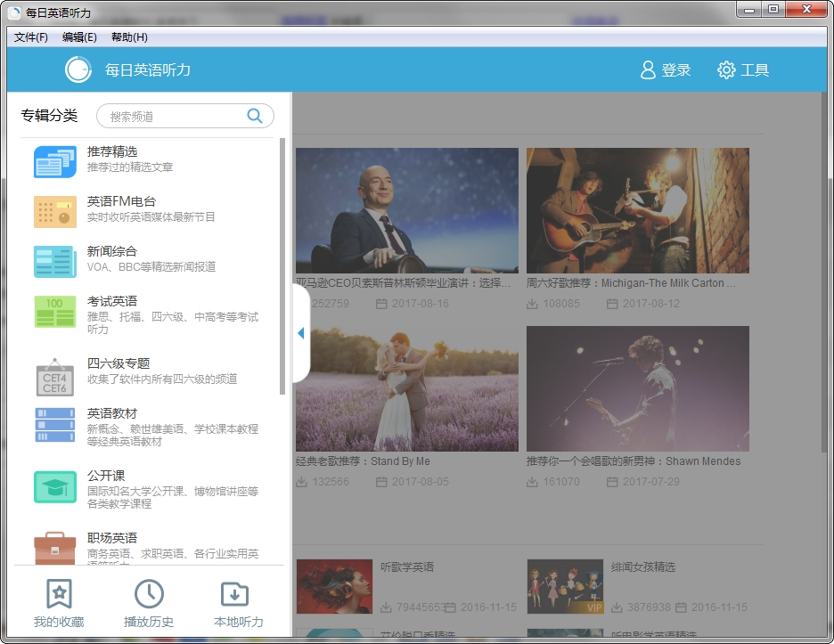
Task: Open the 帮助(H) menu
Action: tap(129, 37)
